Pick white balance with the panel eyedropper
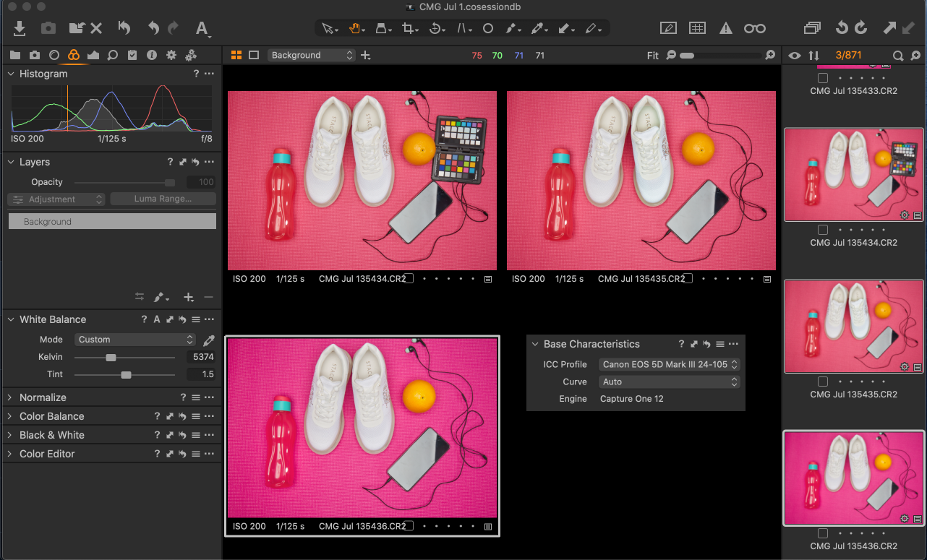Image resolution: width=927 pixels, height=560 pixels. [x=208, y=340]
